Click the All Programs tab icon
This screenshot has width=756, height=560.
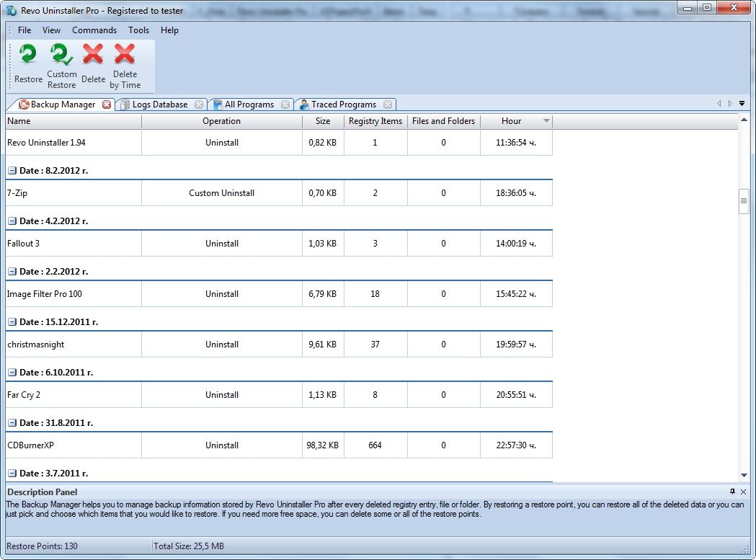(218, 105)
